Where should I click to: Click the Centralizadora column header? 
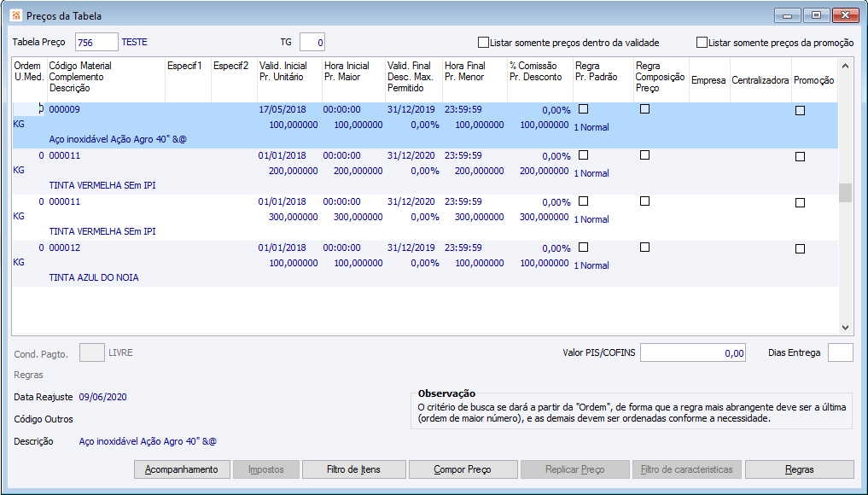760,80
